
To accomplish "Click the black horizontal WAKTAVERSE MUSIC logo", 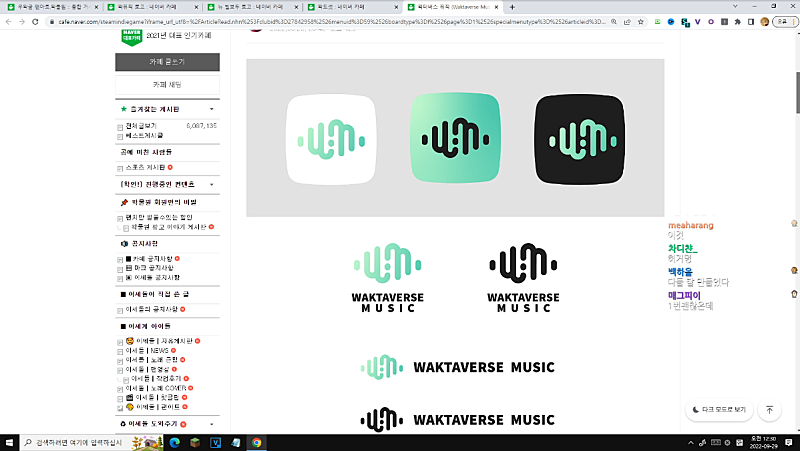I will pos(458,419).
